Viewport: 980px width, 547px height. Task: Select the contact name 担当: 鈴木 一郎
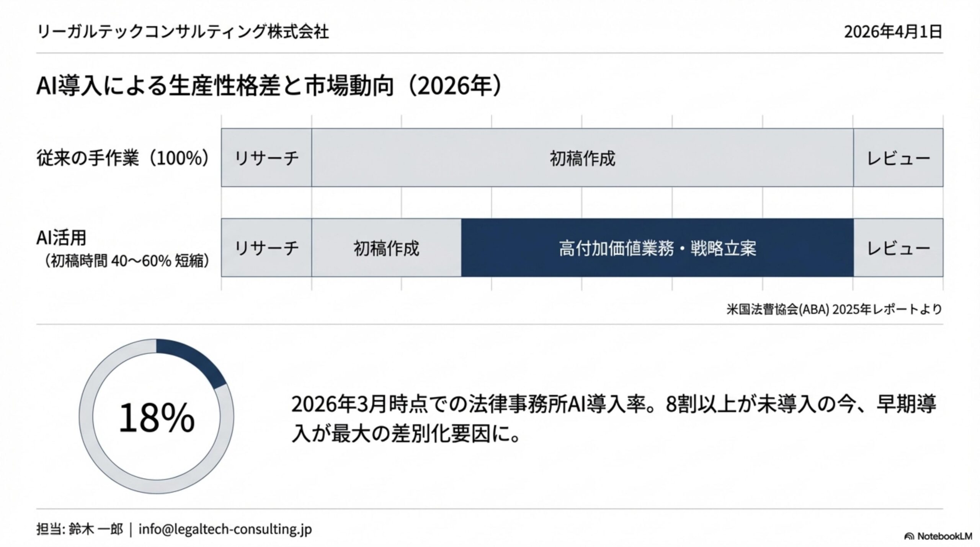[x=80, y=529]
